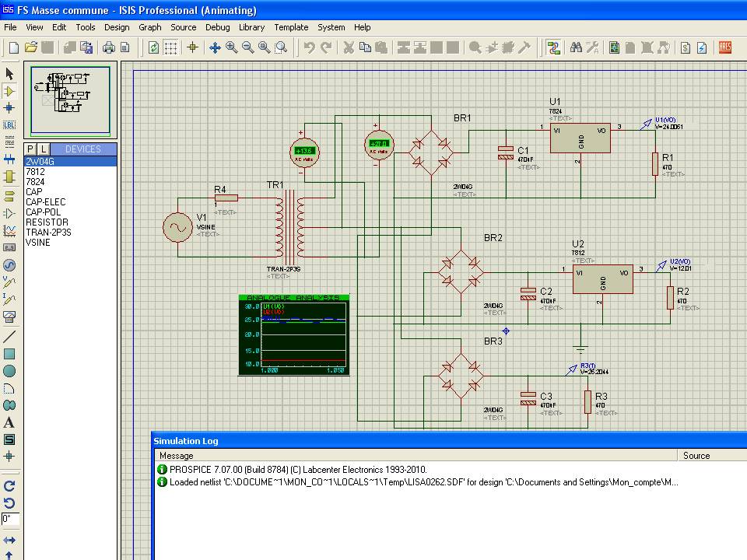Viewport: 747px width, 560px height.
Task: Choose the Junction dot tool
Action: 9,107
